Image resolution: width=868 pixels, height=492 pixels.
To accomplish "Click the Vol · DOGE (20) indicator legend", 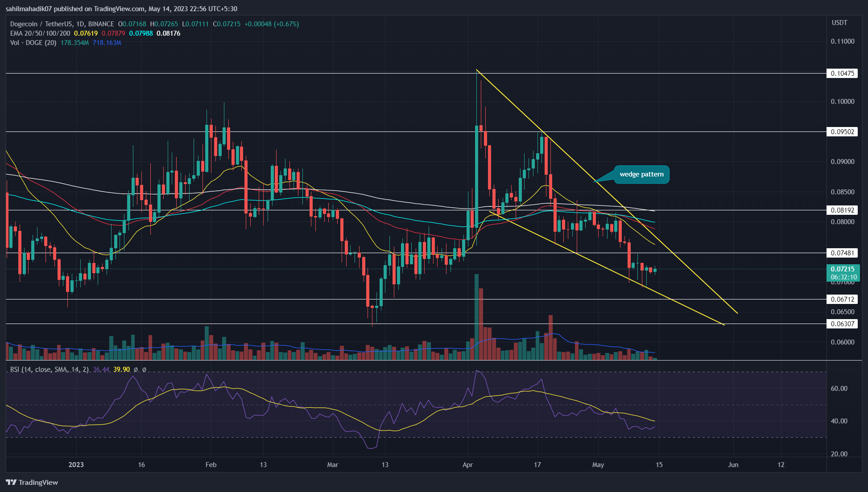I will tap(33, 43).
